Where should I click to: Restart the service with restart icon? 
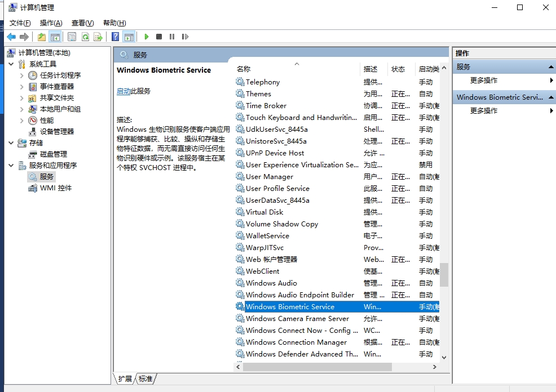coord(185,37)
